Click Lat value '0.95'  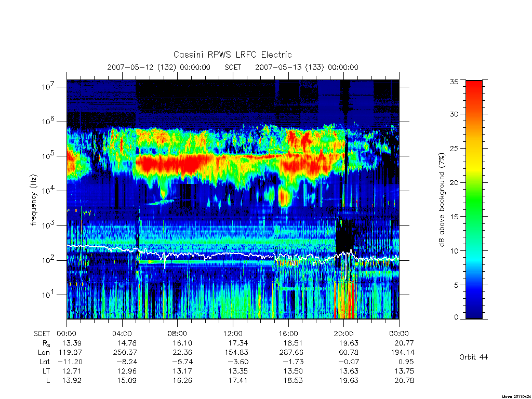point(406,362)
